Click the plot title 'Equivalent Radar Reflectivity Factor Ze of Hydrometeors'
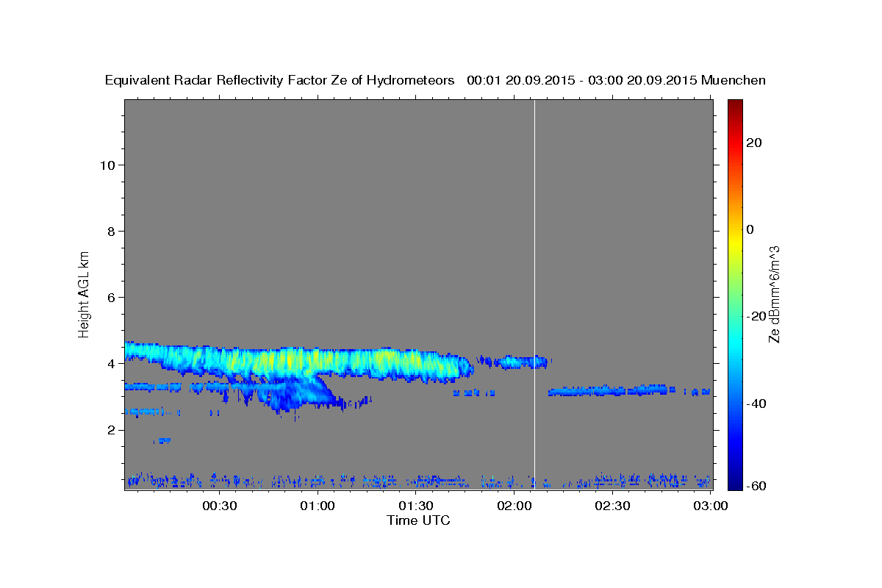882x588 pixels. click(x=280, y=81)
